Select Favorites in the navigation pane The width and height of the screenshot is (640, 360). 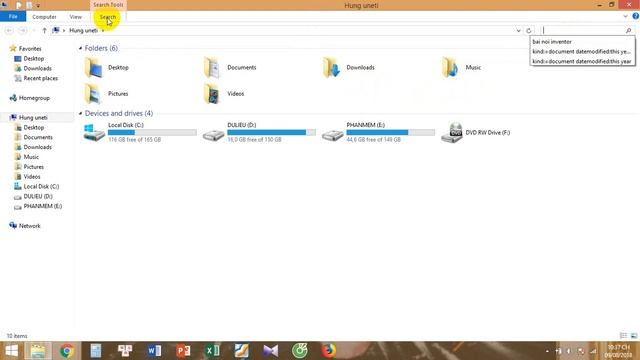click(30, 49)
